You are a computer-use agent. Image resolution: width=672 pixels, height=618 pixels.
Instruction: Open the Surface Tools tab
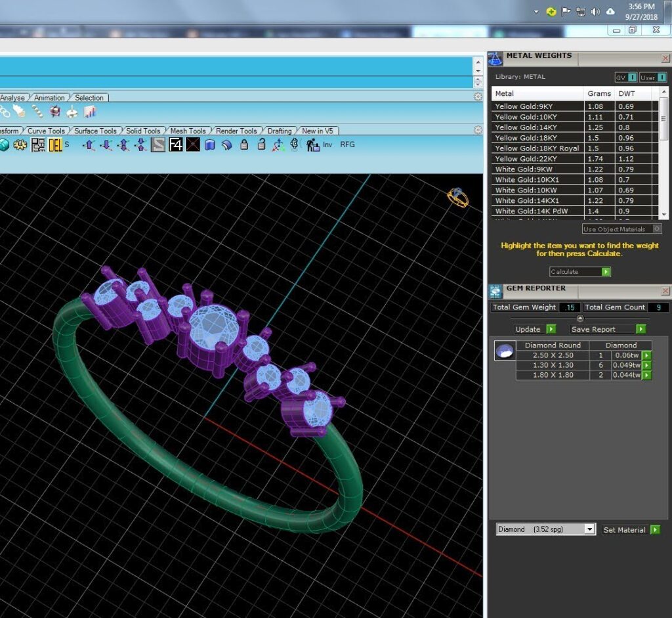click(x=95, y=131)
